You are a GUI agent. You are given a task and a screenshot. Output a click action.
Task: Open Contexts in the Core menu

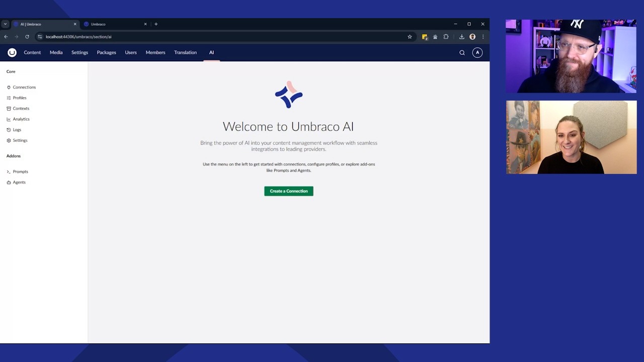click(21, 109)
